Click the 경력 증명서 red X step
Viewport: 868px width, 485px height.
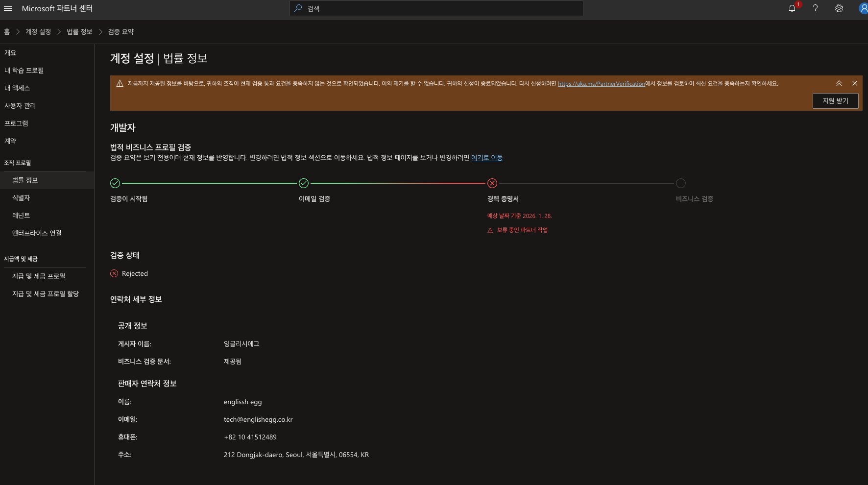(492, 183)
